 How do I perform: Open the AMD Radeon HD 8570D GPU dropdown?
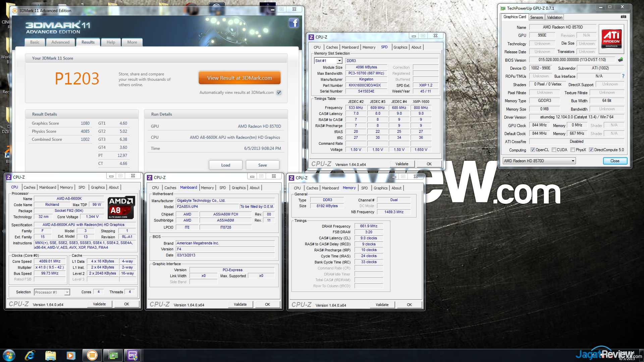573,161
